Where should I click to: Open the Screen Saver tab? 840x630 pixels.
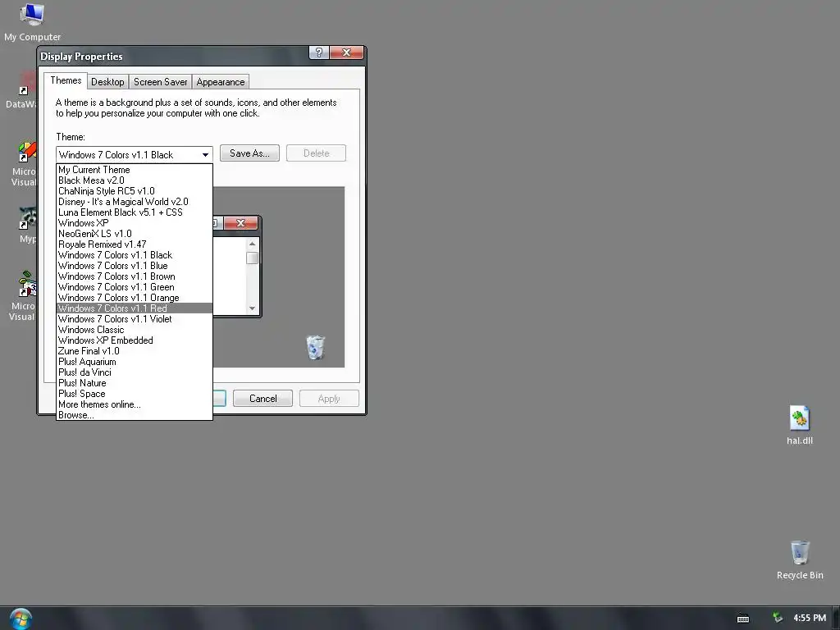pyautogui.click(x=160, y=82)
